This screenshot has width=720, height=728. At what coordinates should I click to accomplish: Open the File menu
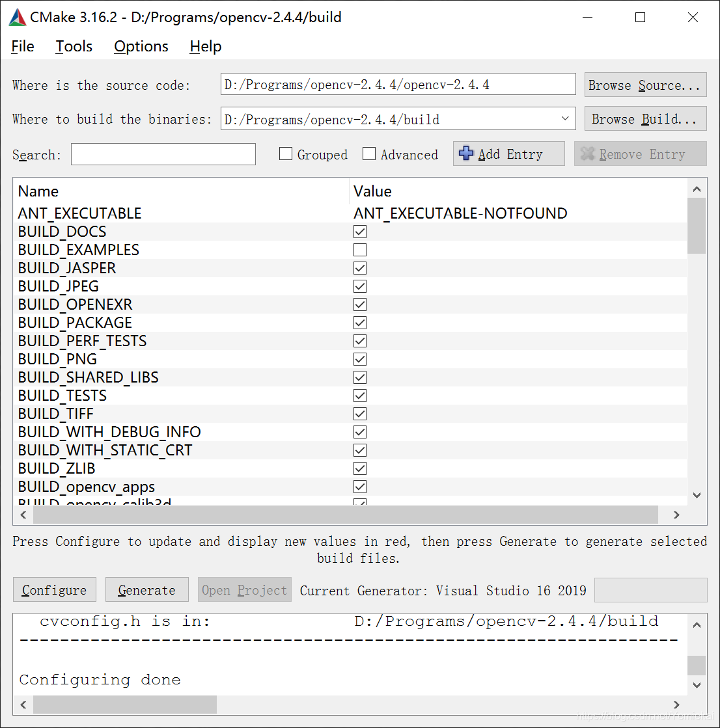[x=23, y=46]
